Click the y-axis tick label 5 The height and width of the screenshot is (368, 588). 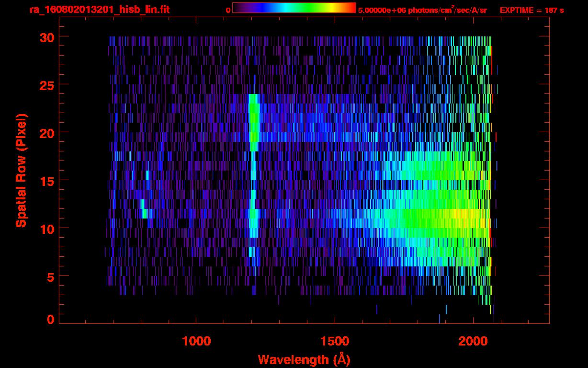tap(50, 276)
